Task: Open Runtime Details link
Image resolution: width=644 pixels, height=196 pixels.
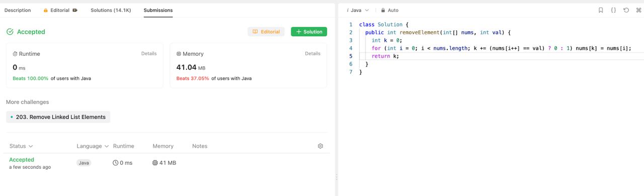Action: point(149,53)
